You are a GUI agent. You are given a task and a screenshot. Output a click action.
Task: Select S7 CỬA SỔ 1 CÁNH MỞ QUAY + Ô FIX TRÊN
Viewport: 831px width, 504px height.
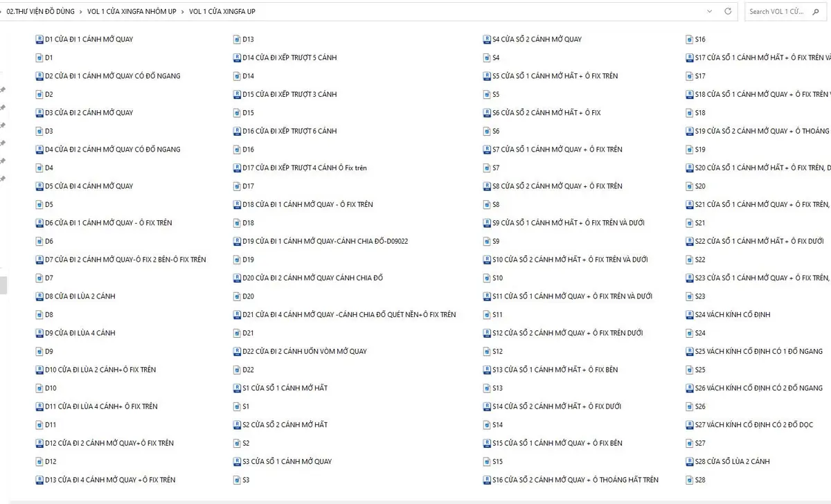coord(553,150)
